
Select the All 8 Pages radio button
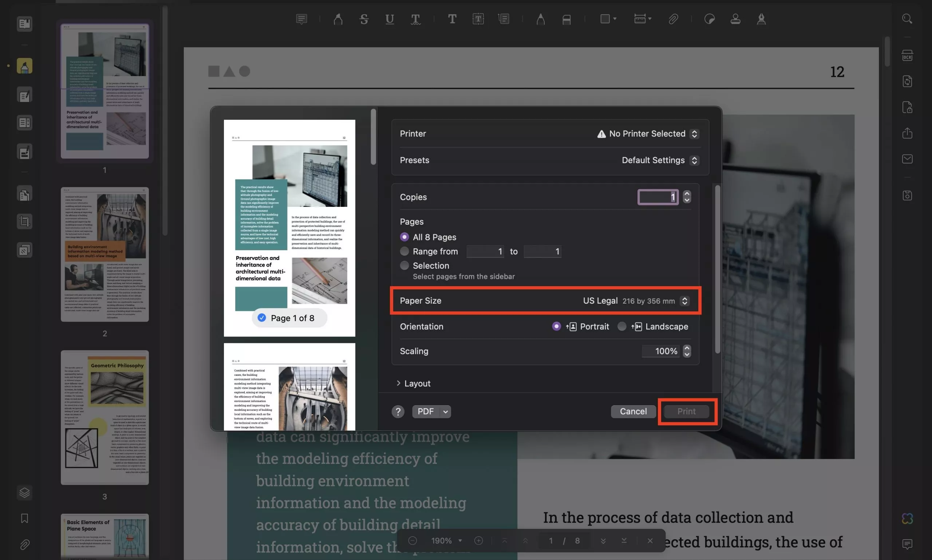point(404,237)
